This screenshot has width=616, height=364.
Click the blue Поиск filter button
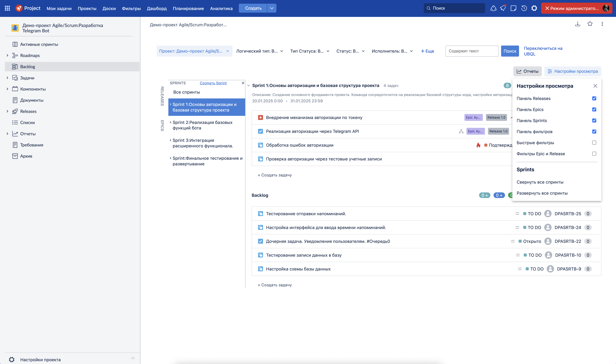[x=510, y=51]
